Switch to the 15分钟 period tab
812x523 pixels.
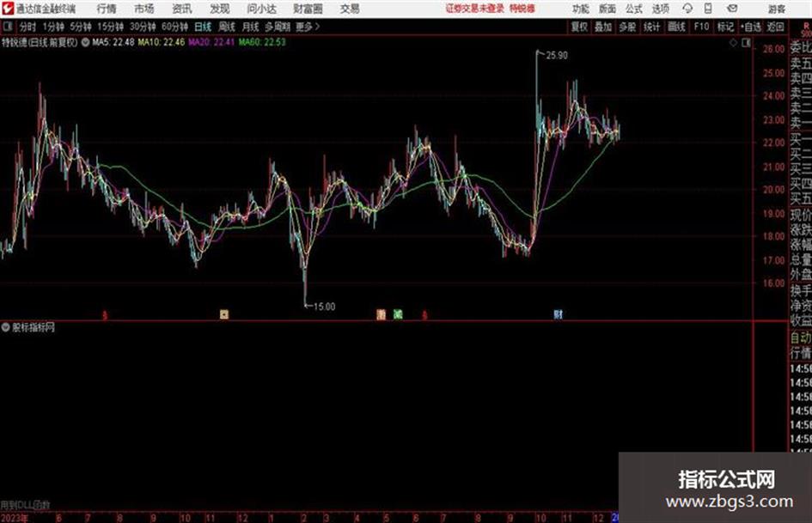110,27
